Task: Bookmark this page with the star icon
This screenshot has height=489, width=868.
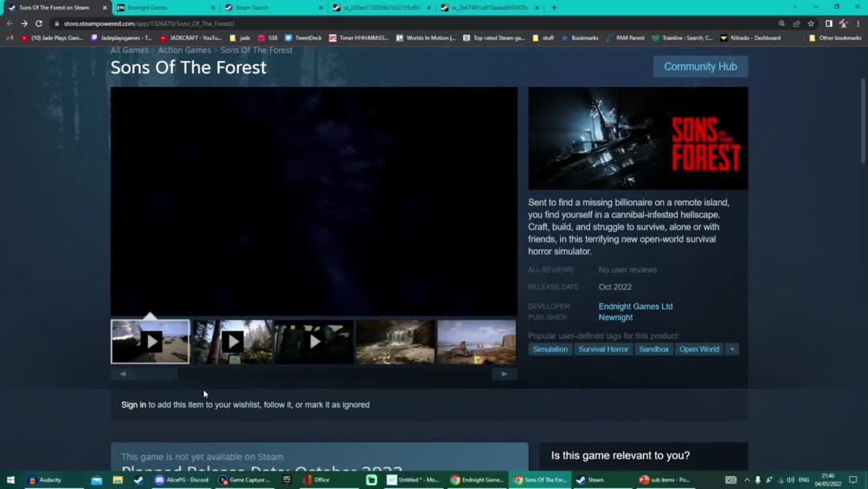Action: (811, 23)
